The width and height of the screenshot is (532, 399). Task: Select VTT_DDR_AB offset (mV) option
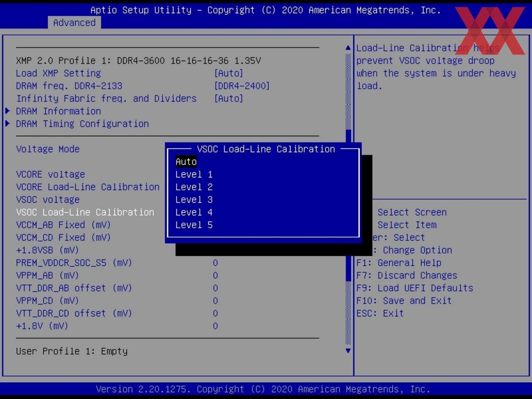coord(74,288)
